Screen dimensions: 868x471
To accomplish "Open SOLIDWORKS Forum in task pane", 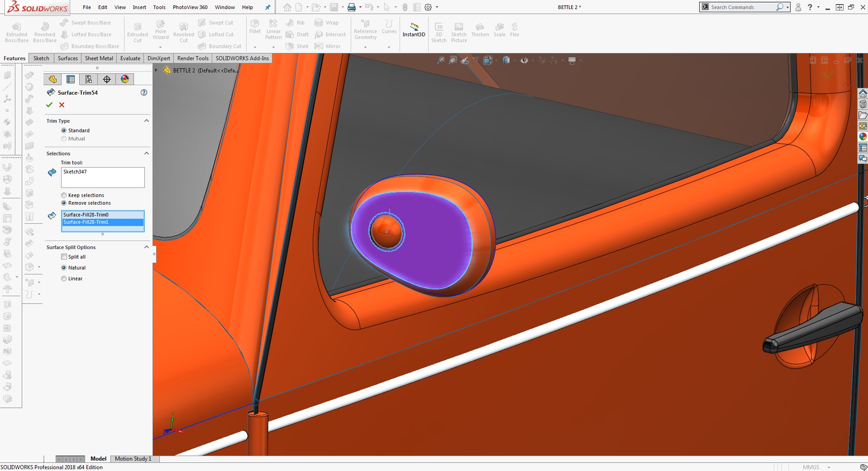I will point(863,159).
